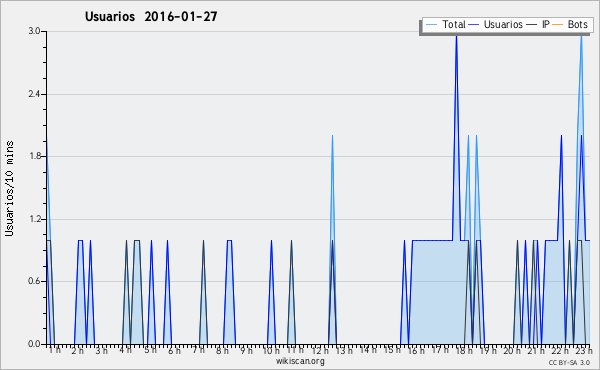Click the orange Bots legend line
Viewport: 600px width, 370px height.
[558, 25]
